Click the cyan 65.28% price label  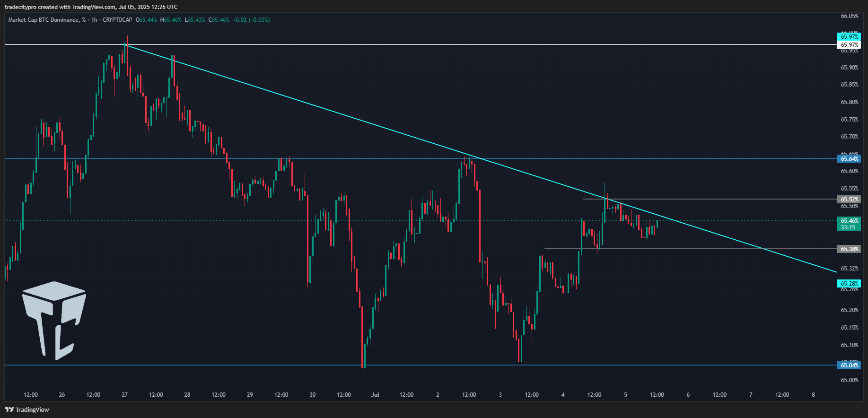[x=849, y=284]
